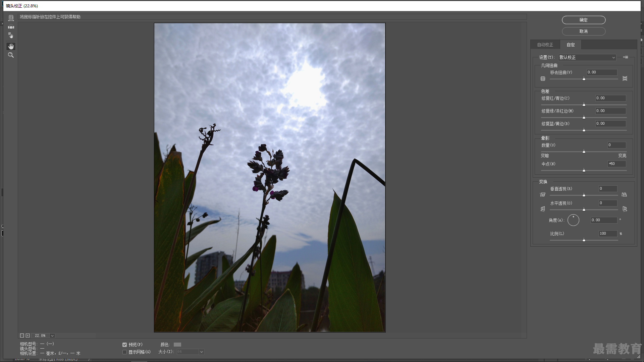Click the 变暗 darken label
This screenshot has height=362, width=644.
click(545, 156)
